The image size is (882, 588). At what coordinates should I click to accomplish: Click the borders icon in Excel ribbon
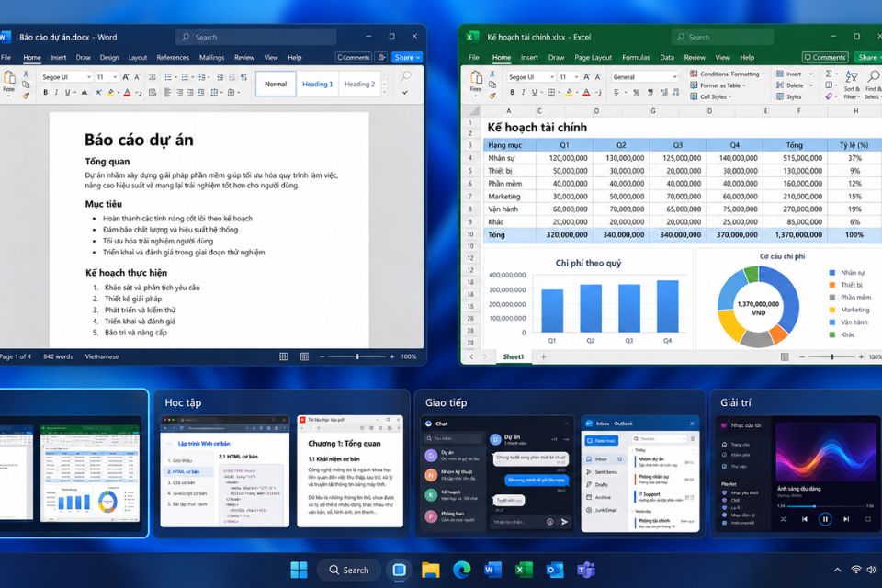(x=552, y=92)
